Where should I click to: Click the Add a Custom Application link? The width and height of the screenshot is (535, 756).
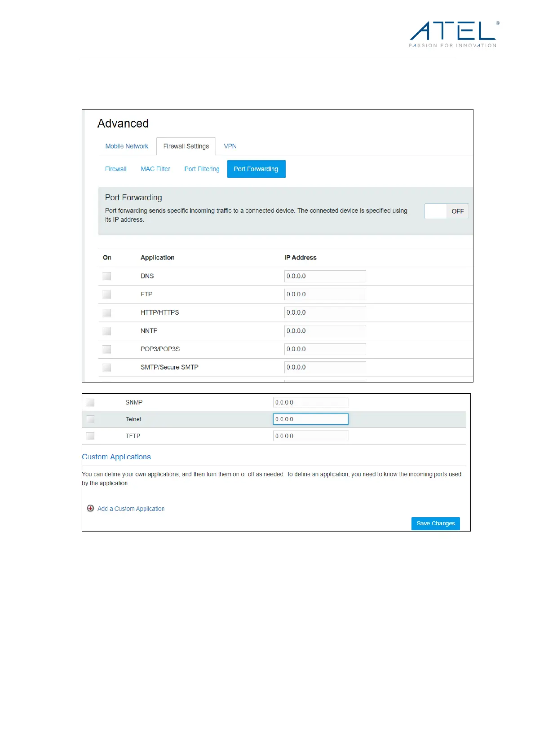pyautogui.click(x=131, y=509)
